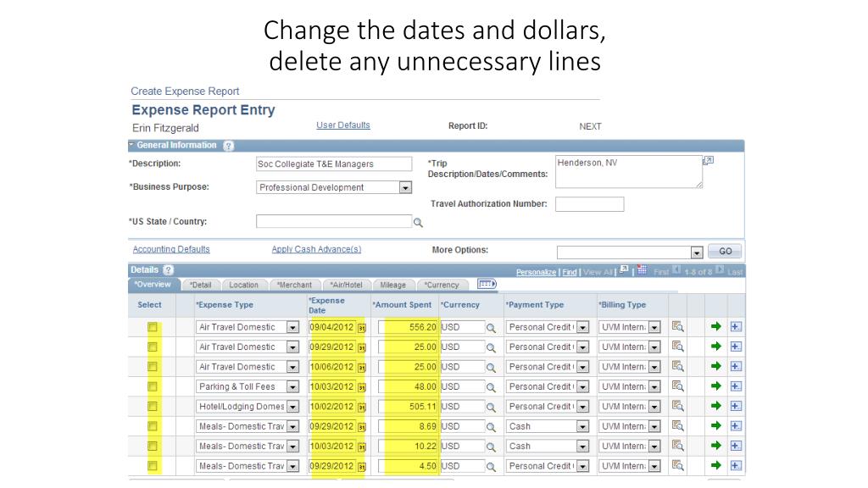
Task: Switch to the Mileage tab
Action: pos(392,286)
